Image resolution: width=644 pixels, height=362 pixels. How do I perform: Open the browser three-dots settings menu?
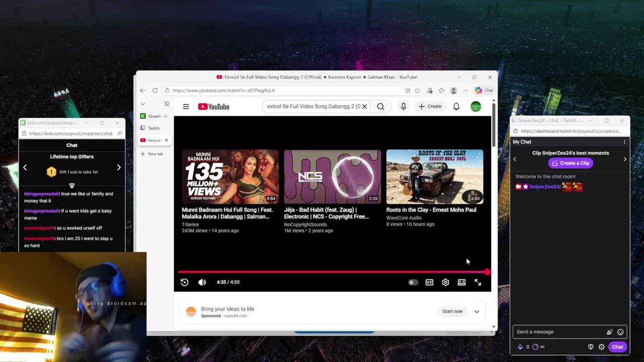point(465,90)
